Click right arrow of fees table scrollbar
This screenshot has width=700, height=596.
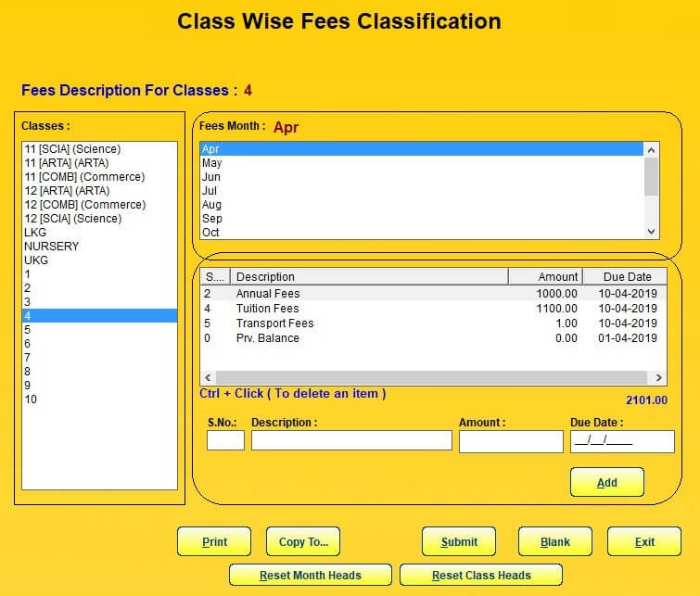[x=658, y=377]
